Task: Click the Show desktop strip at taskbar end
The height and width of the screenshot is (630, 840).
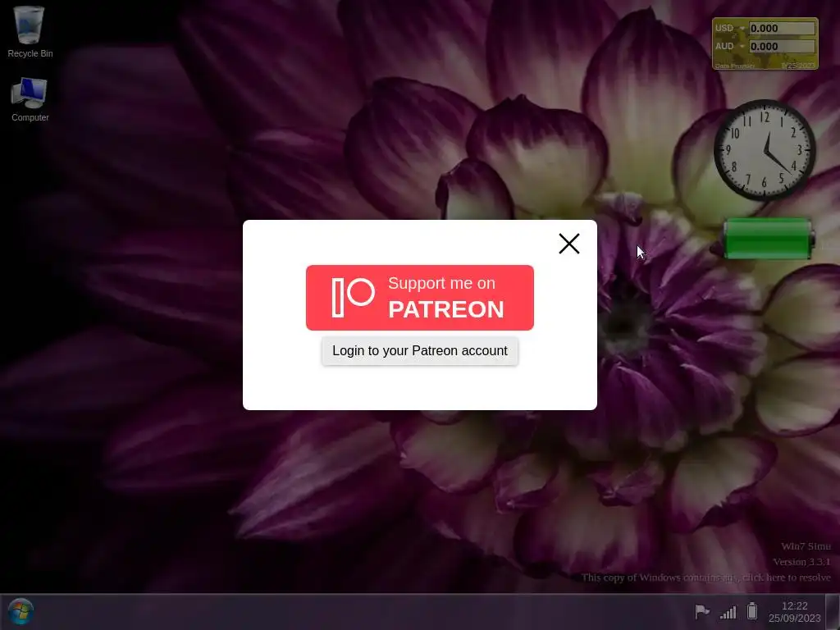Action: coord(833,612)
